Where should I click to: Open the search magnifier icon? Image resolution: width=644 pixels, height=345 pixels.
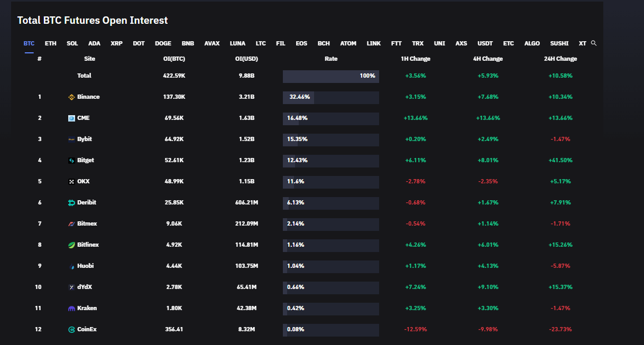click(x=593, y=43)
